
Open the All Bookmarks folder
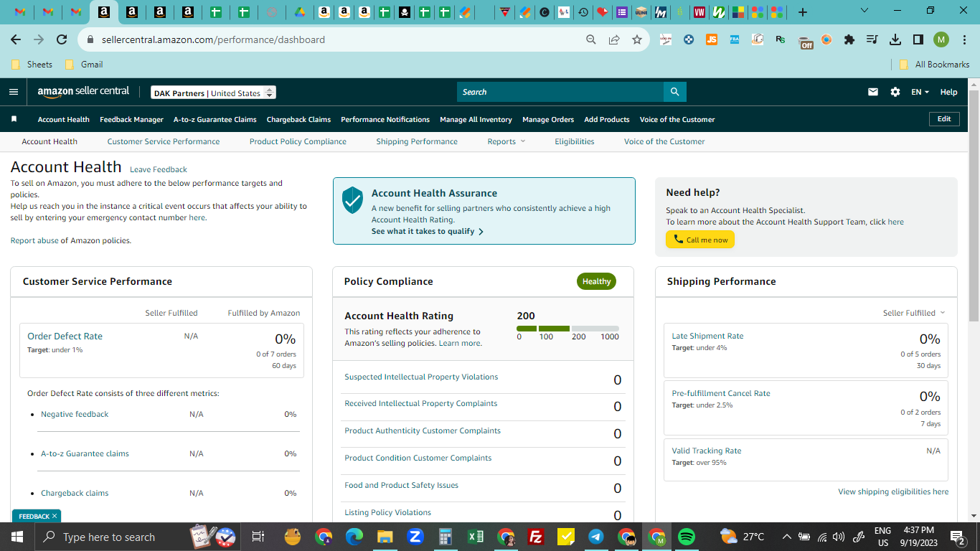(x=934, y=64)
